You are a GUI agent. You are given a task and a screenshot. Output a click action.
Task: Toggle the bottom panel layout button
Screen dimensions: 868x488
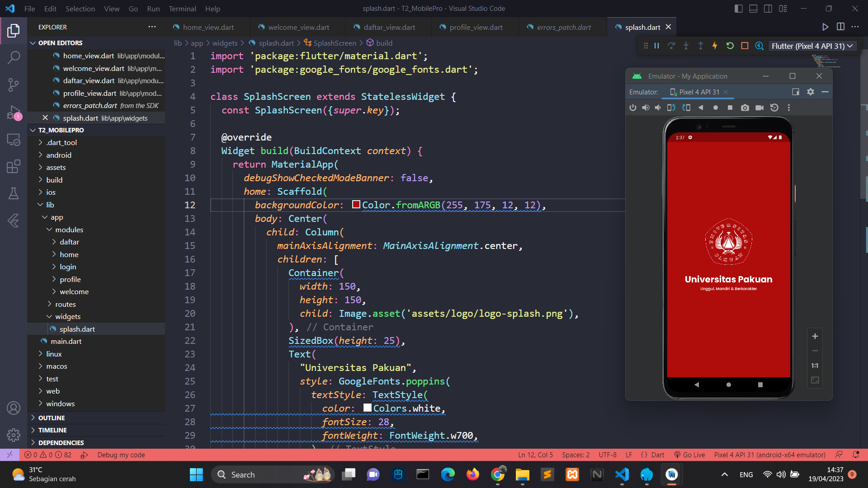[x=753, y=9]
